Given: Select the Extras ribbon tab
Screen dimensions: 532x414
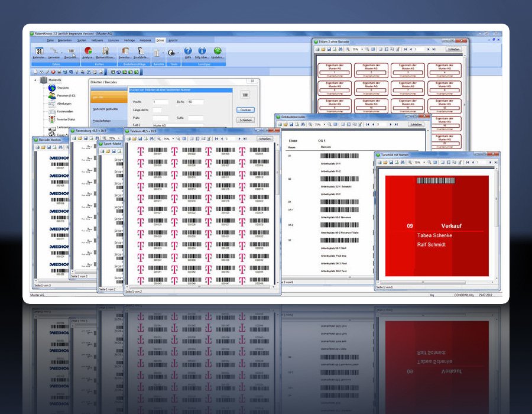Looking at the screenshot, I should 160,40.
